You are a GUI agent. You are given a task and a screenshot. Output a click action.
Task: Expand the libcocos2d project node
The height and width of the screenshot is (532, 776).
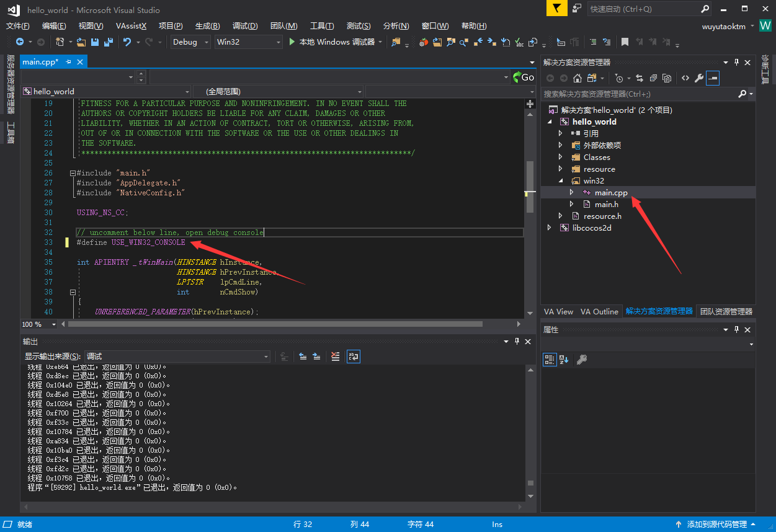(550, 228)
